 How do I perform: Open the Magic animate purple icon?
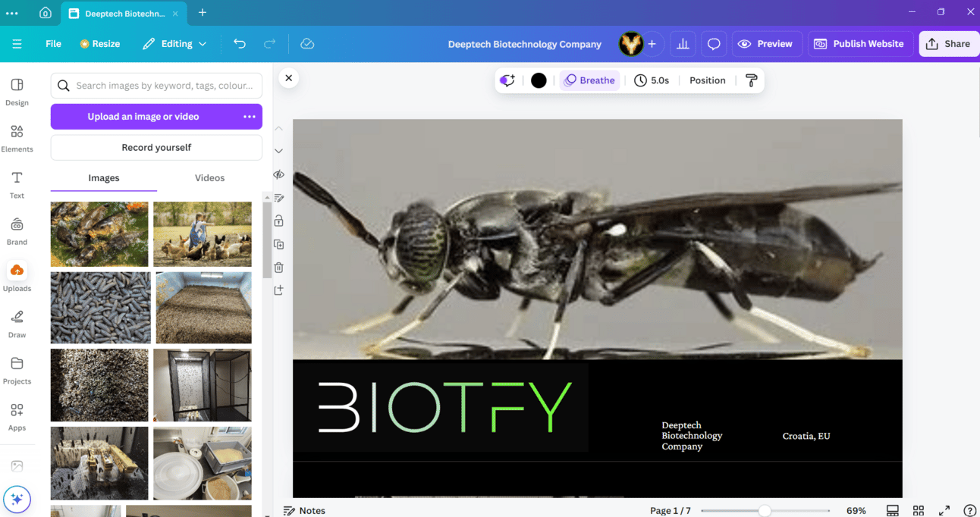coord(507,80)
